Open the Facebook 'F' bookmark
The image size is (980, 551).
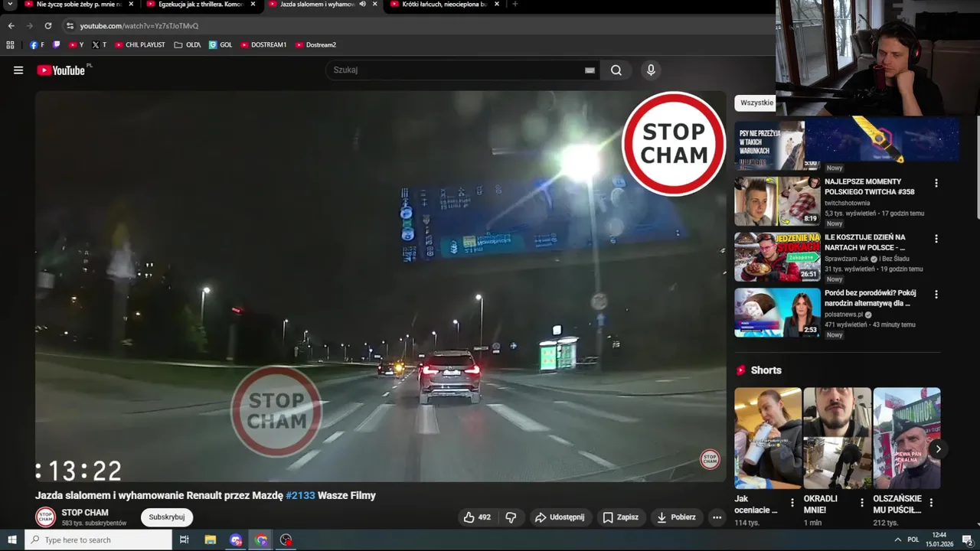point(37,45)
